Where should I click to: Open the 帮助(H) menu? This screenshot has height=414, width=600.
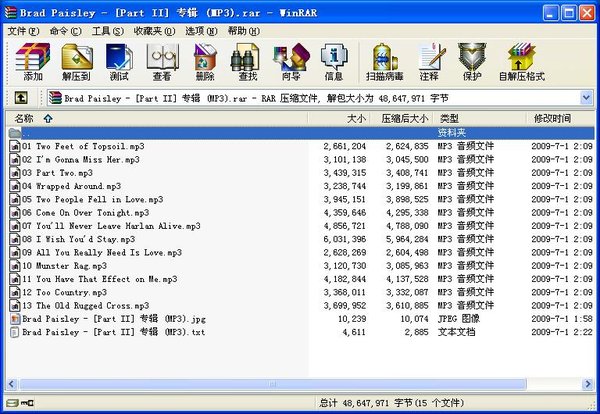(x=244, y=31)
